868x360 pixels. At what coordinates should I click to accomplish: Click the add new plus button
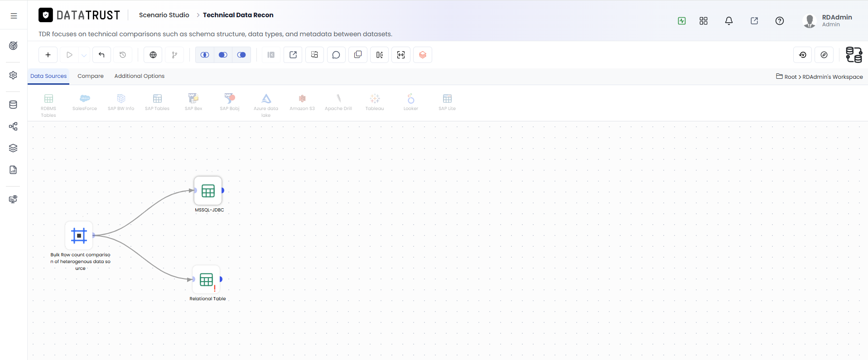click(x=48, y=55)
